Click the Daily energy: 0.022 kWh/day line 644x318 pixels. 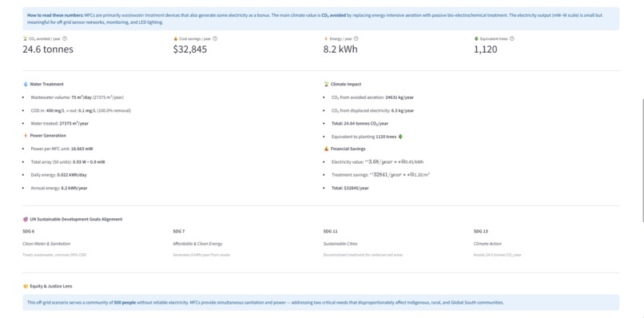coord(58,175)
